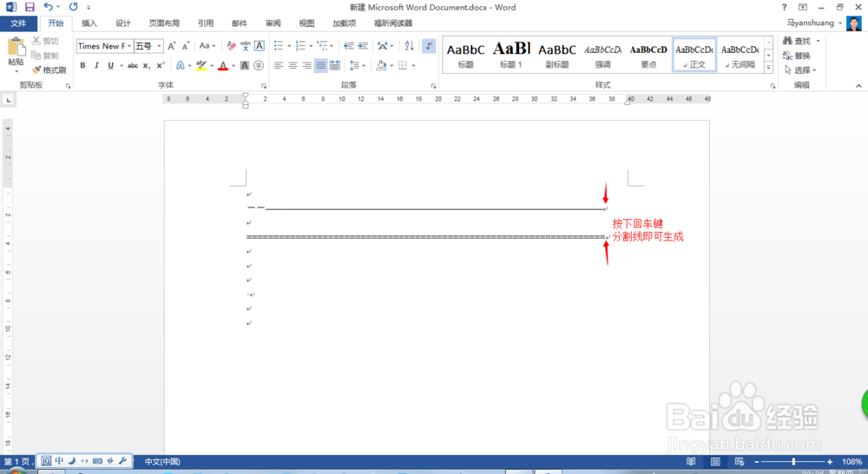This screenshot has height=474, width=868.
Task: Apply character shading (gray A)
Action: coord(245,65)
